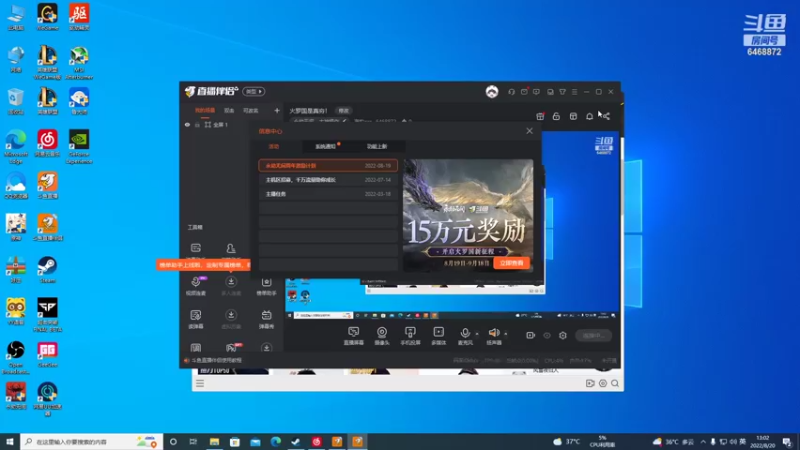Switch to the 功能上新 tab
The width and height of the screenshot is (800, 450).
coord(377,146)
